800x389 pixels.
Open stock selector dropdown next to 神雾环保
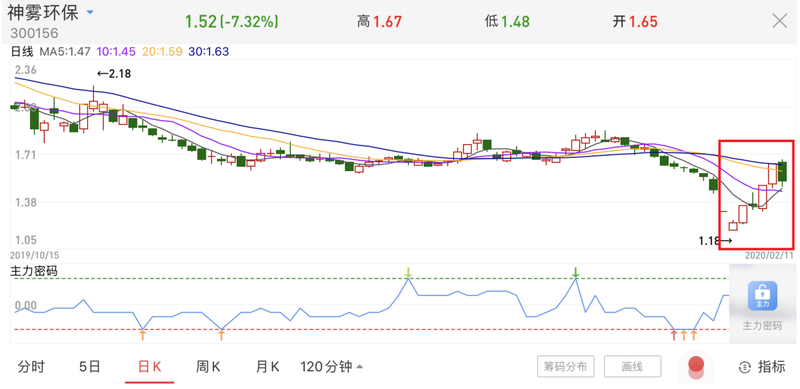pyautogui.click(x=90, y=12)
